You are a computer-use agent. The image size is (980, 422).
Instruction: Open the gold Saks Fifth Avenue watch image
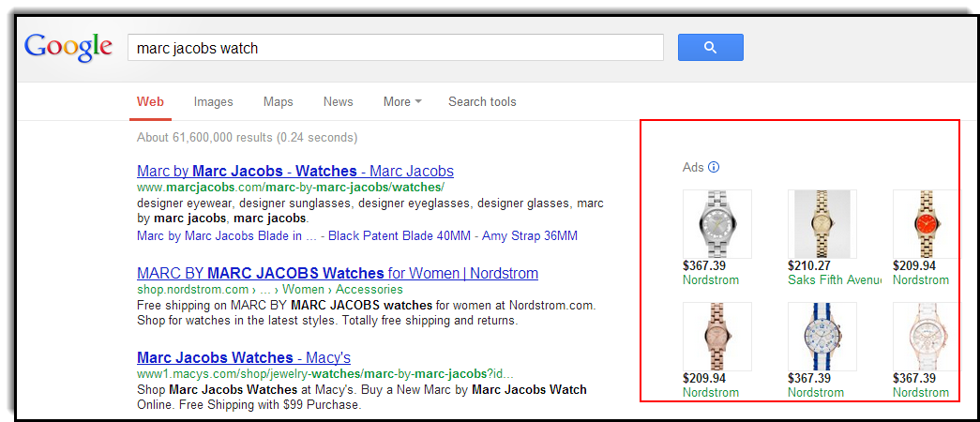(822, 224)
